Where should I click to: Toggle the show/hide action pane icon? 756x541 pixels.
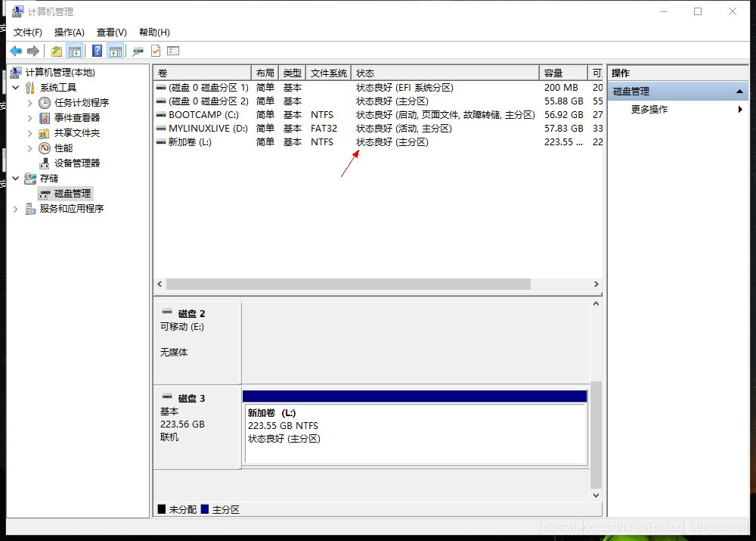pyautogui.click(x=116, y=51)
